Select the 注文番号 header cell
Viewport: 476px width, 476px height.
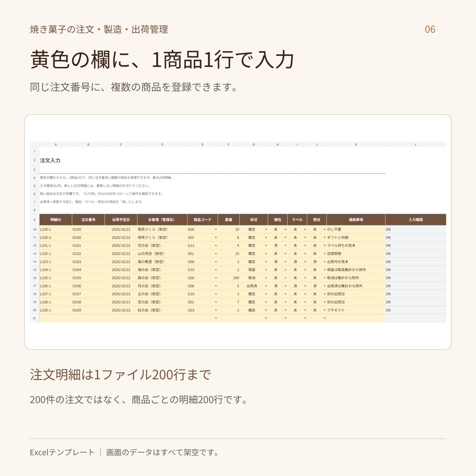(88, 219)
